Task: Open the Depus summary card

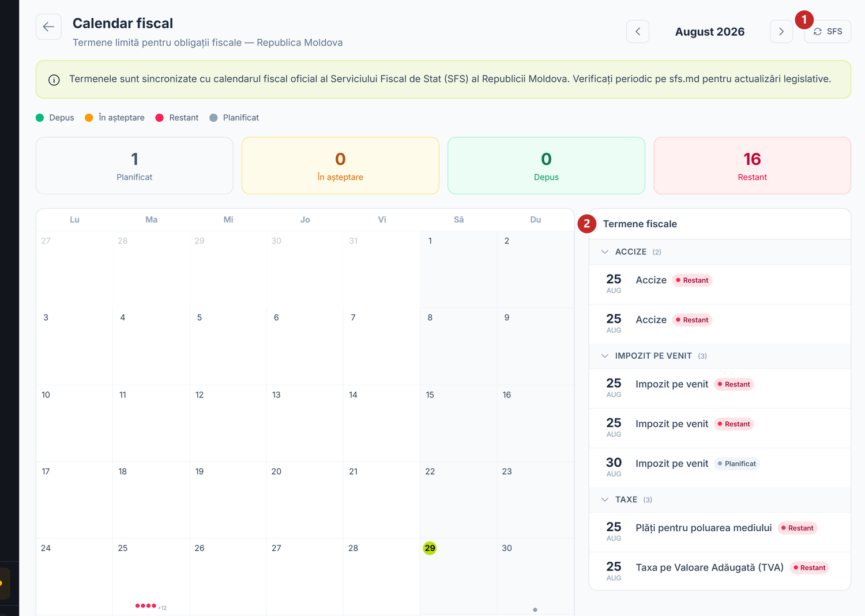Action: (546, 166)
